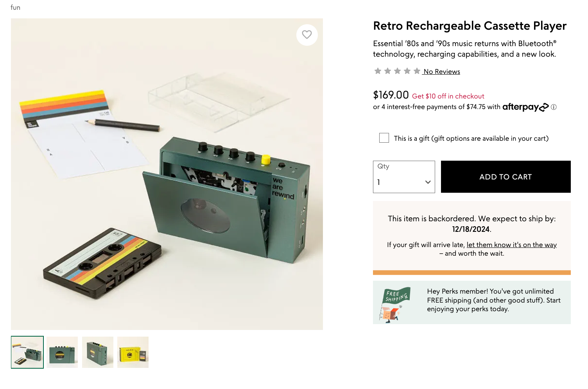
Task: Click the heart wishlist icon
Action: point(307,35)
